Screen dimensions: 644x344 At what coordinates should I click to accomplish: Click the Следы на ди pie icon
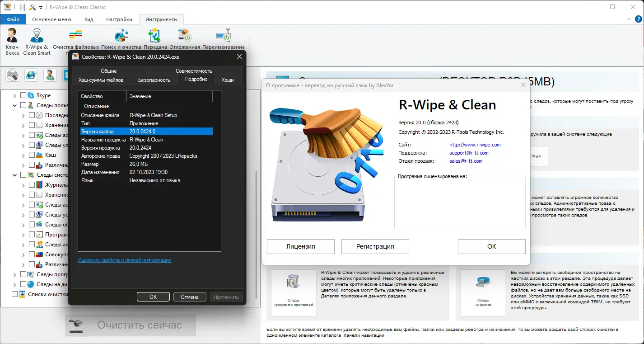pos(31,284)
